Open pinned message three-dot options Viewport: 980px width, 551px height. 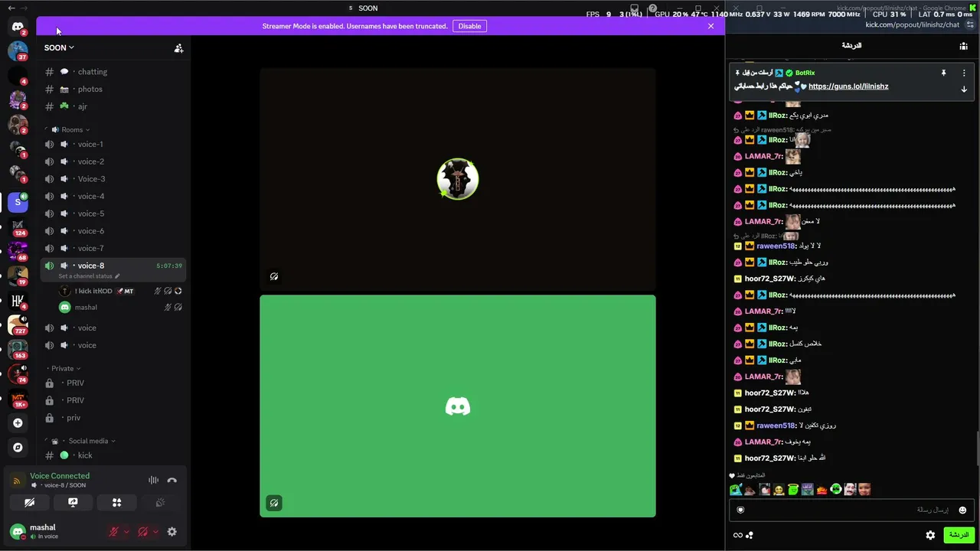pos(964,73)
